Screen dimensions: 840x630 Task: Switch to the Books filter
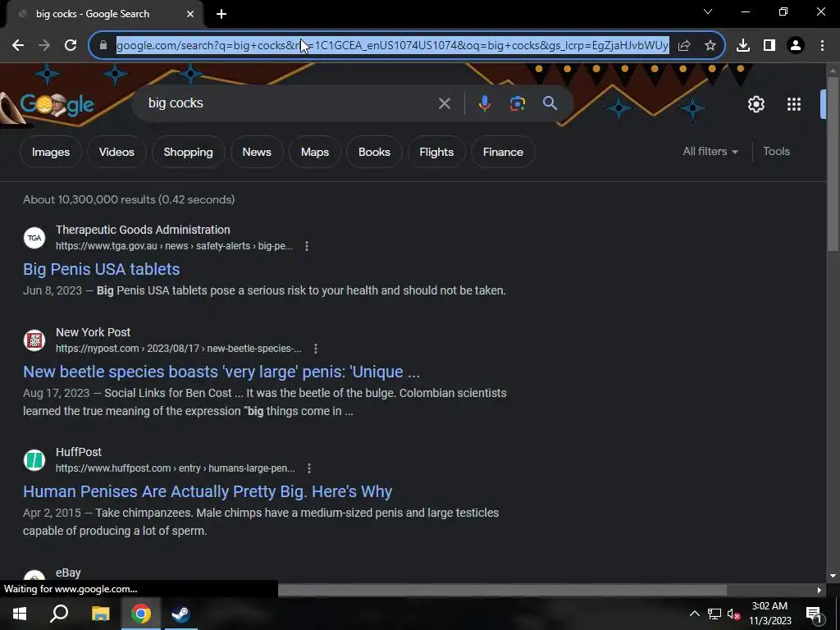tap(374, 152)
